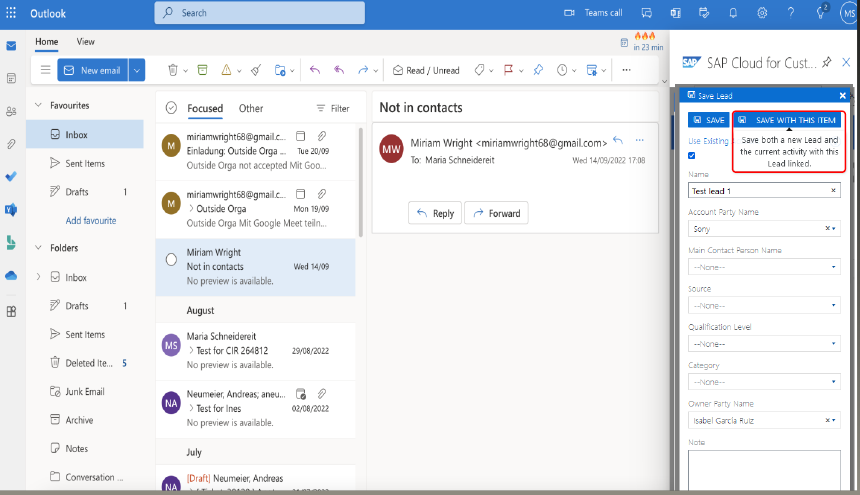Start a Teams call

(x=593, y=13)
